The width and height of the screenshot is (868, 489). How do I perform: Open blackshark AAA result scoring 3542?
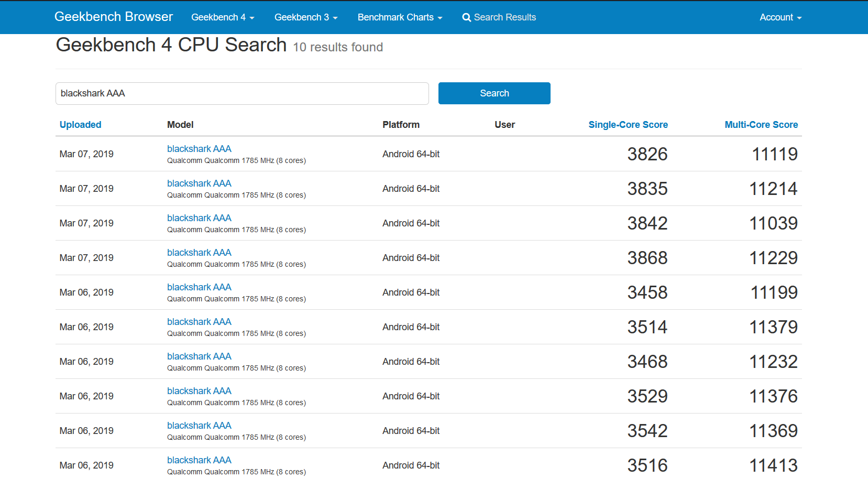tap(199, 426)
